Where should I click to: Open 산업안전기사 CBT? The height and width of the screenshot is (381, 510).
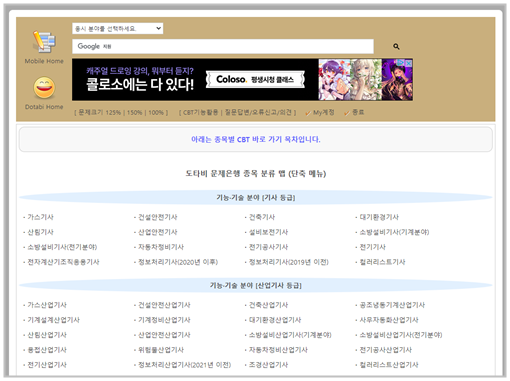pos(158,232)
